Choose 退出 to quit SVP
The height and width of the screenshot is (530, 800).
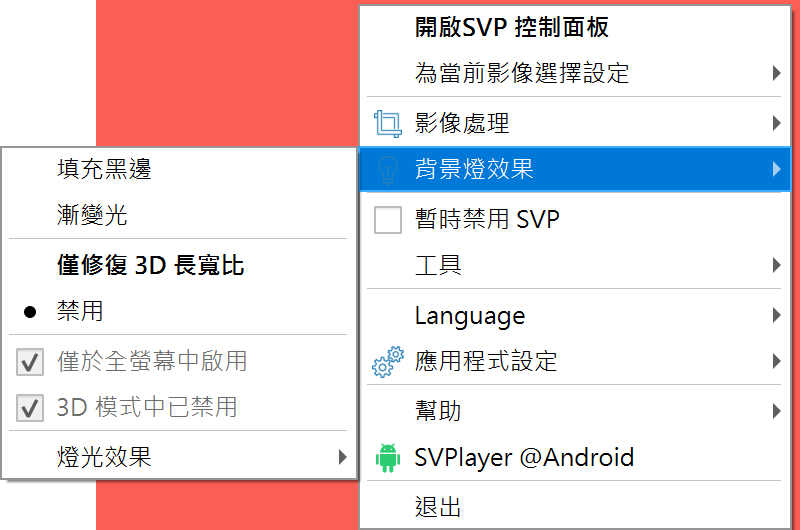[575, 507]
